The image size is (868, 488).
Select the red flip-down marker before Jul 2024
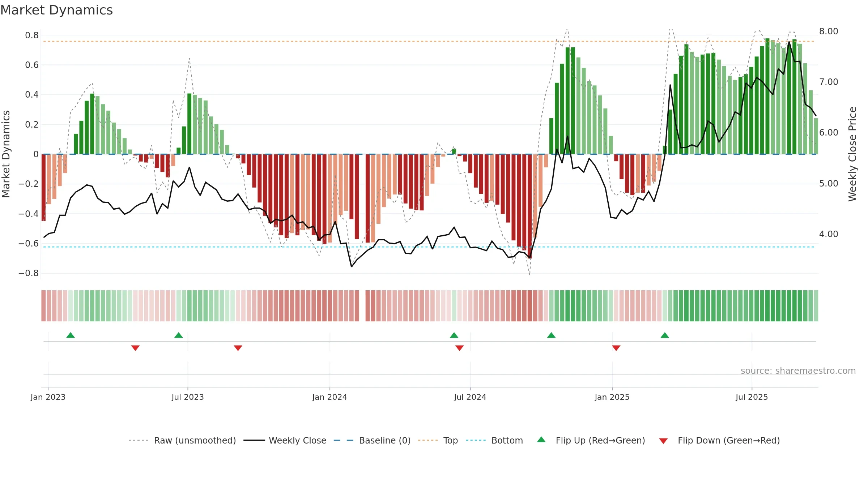(x=459, y=348)
